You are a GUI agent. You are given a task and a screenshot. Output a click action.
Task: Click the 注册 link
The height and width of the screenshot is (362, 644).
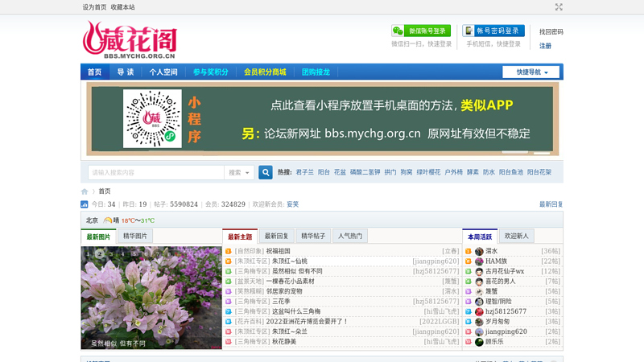(x=545, y=46)
